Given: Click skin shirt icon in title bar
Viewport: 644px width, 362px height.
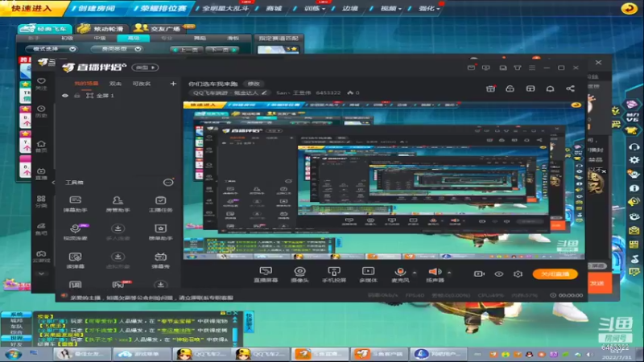Looking at the screenshot, I should coord(517,68).
